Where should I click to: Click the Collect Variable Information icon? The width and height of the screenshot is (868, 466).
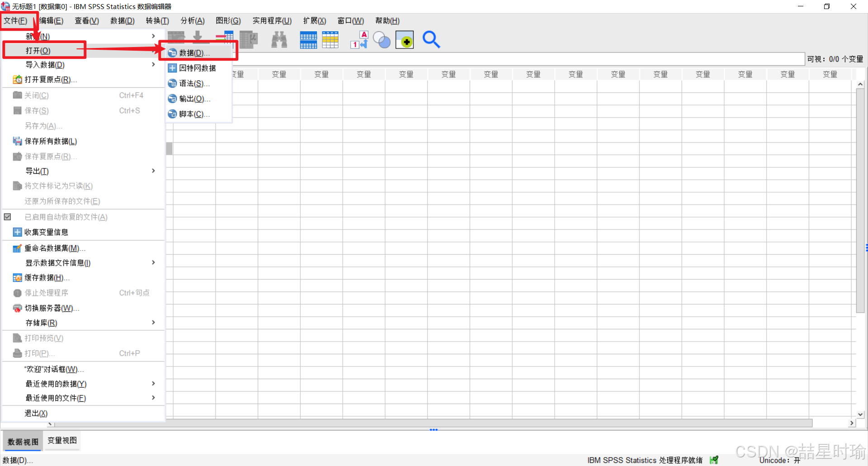(x=18, y=232)
